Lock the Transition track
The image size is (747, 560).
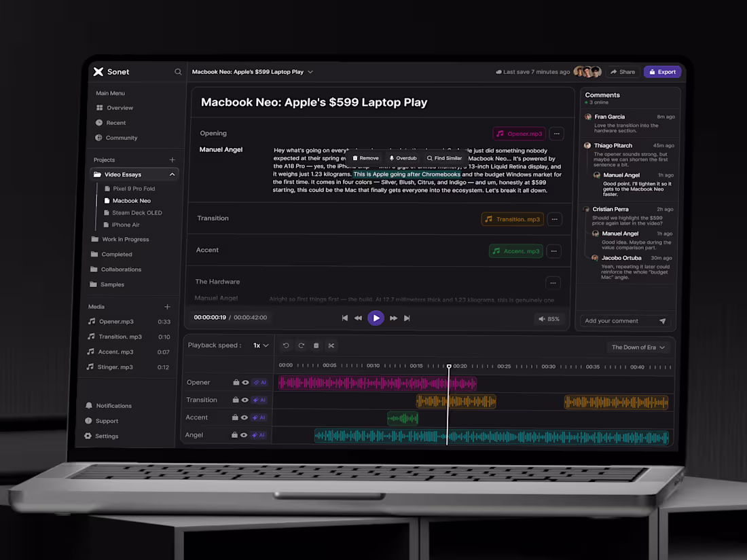[237, 400]
